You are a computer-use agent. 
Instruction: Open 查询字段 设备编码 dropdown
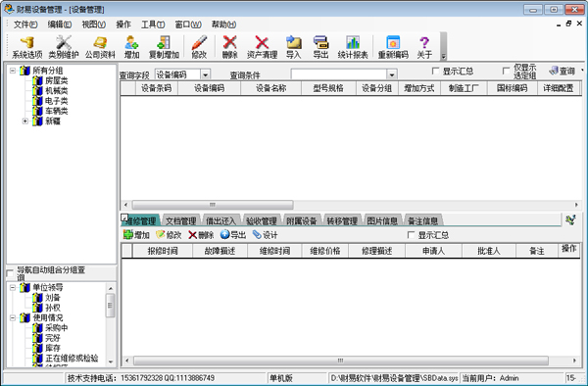(x=206, y=74)
